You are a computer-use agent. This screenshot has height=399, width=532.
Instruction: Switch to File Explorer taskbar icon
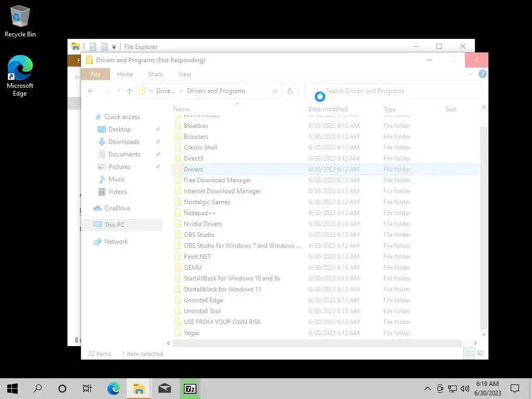coord(139,389)
